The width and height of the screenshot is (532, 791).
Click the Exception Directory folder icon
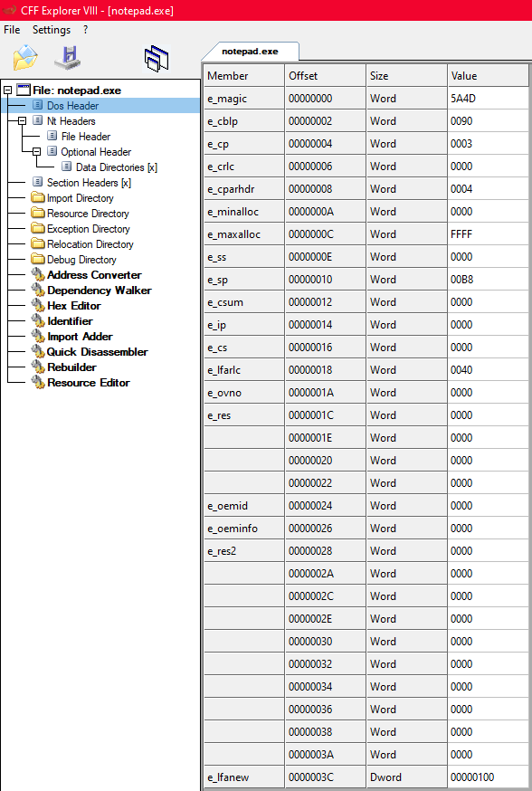coord(38,229)
